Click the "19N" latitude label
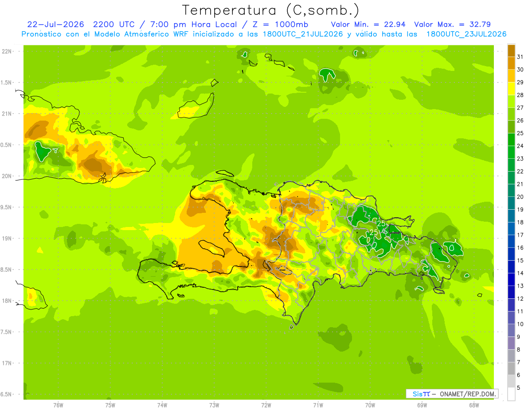This screenshot has height=411, width=532. 7,239
